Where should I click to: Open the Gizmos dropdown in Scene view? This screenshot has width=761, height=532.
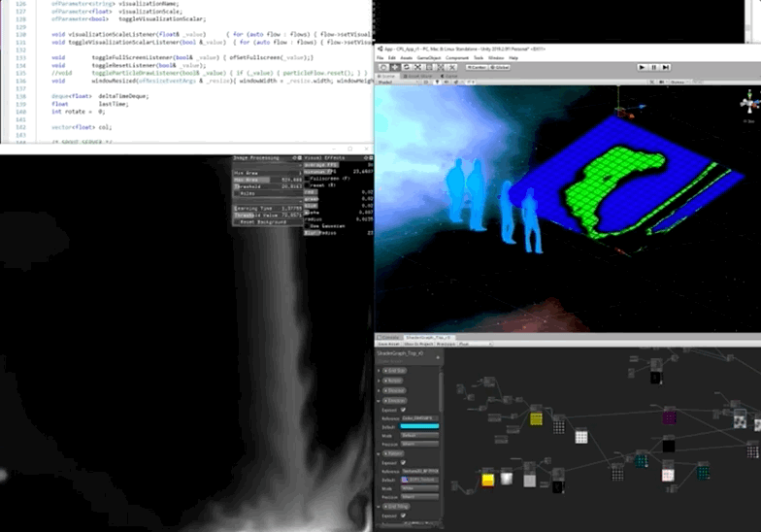pos(679,83)
